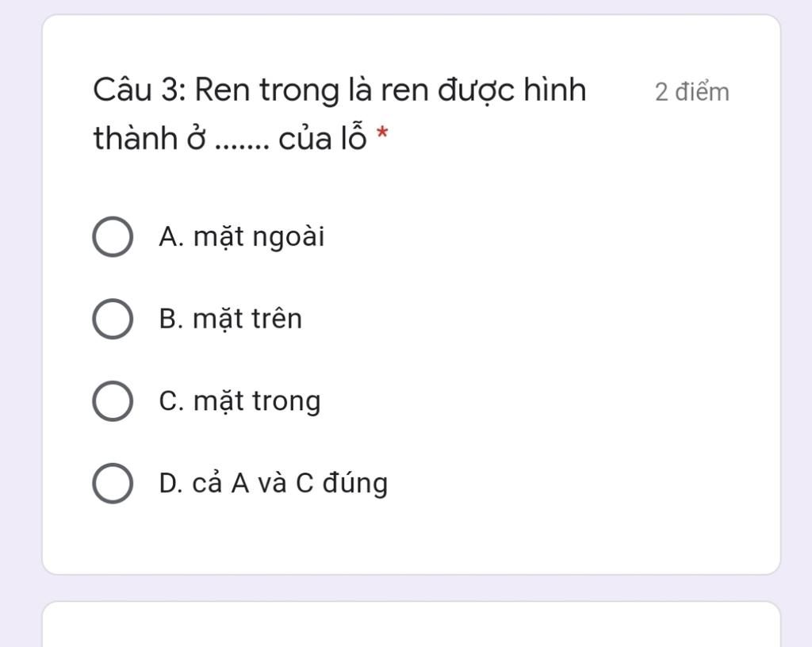
Task: Click the next question card at bottom
Action: [x=411, y=625]
